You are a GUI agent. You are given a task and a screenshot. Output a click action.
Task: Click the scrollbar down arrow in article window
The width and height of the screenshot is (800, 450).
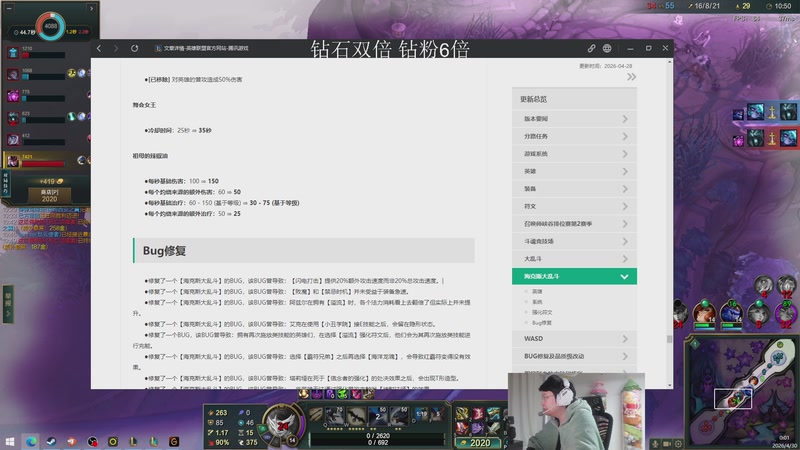click(x=669, y=385)
